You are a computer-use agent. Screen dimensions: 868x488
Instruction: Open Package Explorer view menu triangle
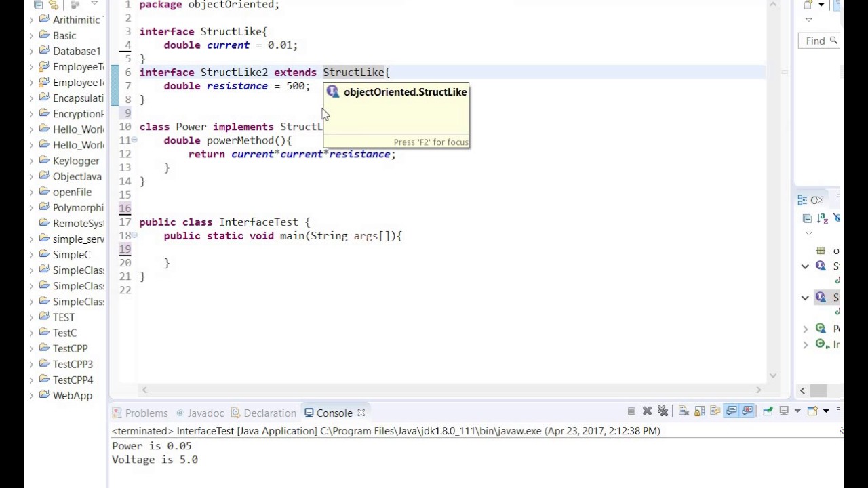94,3
